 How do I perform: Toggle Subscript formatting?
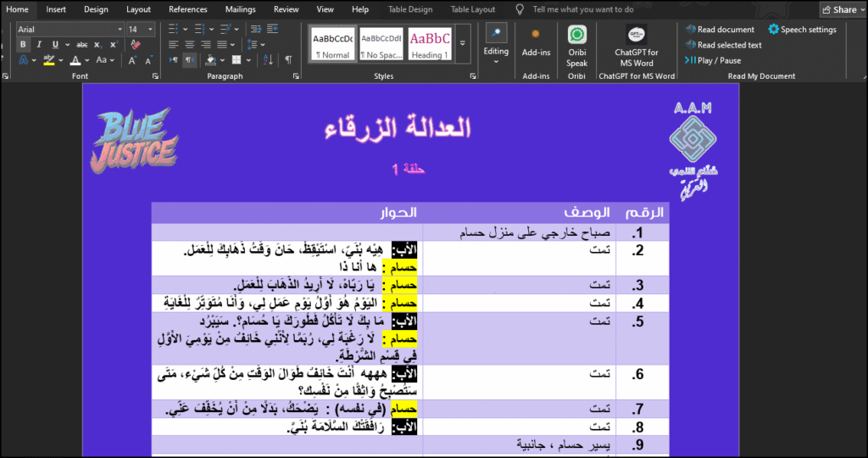click(x=97, y=44)
